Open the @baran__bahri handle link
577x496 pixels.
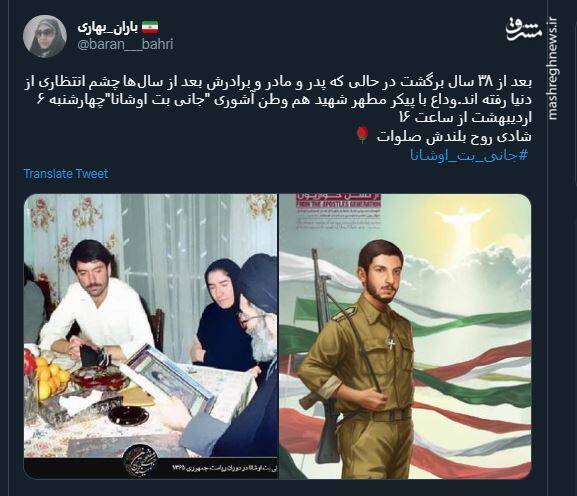pyautogui.click(x=125, y=45)
